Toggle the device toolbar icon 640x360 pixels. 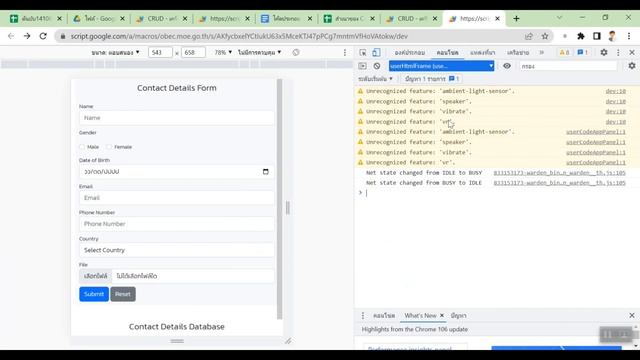(x=376, y=53)
